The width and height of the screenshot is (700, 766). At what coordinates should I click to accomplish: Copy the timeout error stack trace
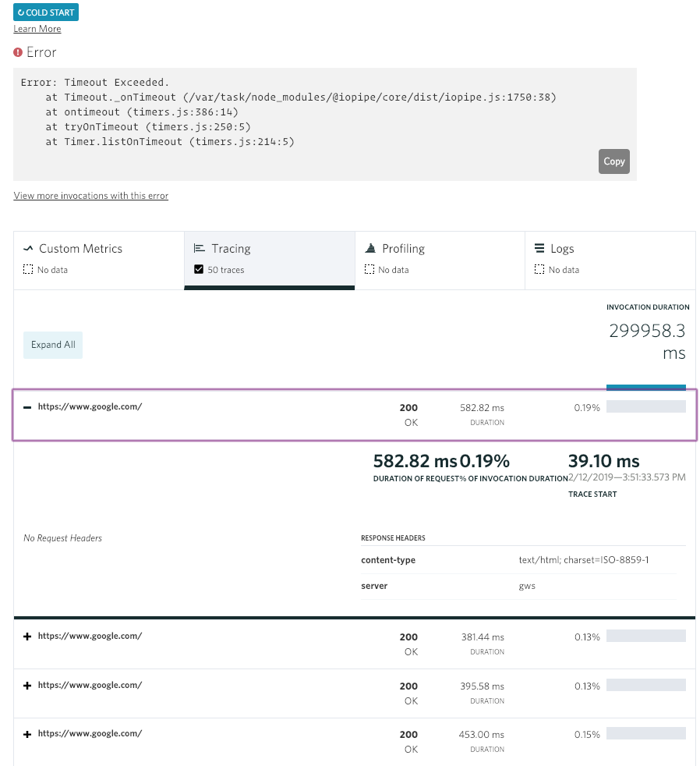pyautogui.click(x=613, y=161)
